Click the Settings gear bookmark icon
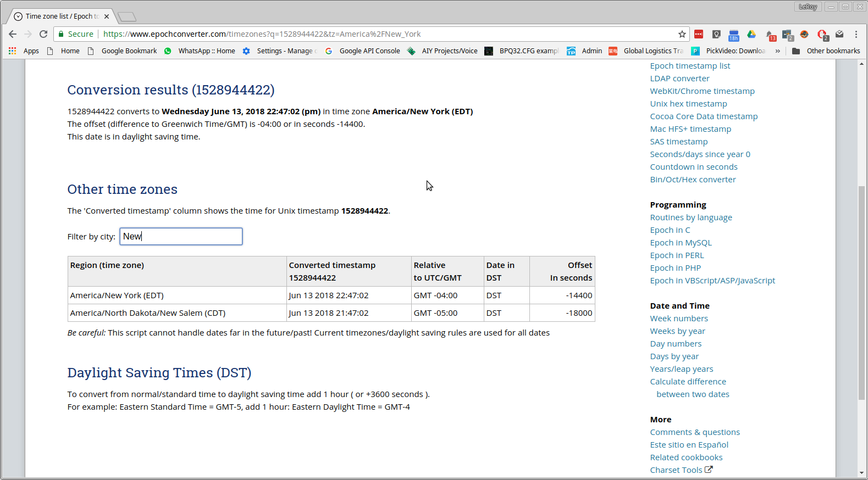This screenshot has width=868, height=480. (246, 51)
